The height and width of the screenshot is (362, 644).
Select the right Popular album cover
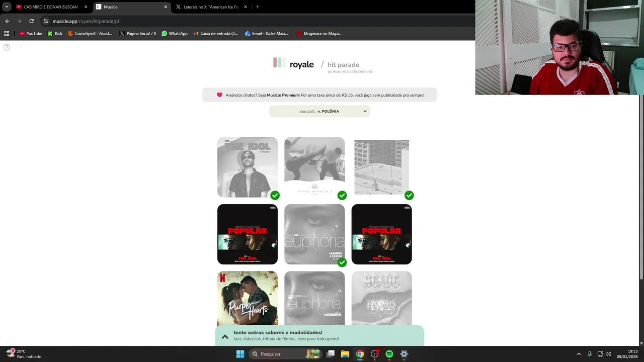click(381, 234)
